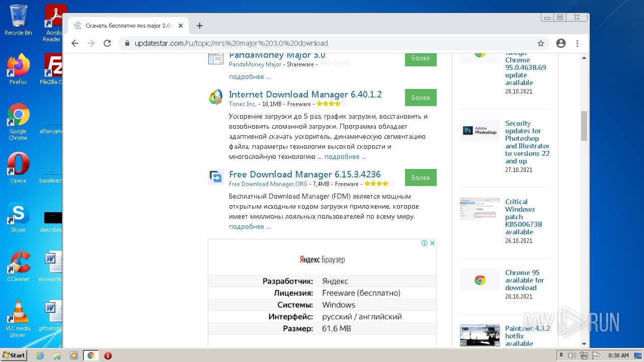Click the 8:38 AM taskbar clock
This screenshot has width=644, height=362.
(618, 355)
